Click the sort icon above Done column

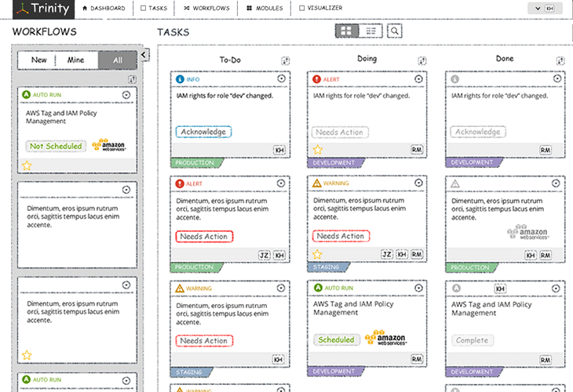560,60
